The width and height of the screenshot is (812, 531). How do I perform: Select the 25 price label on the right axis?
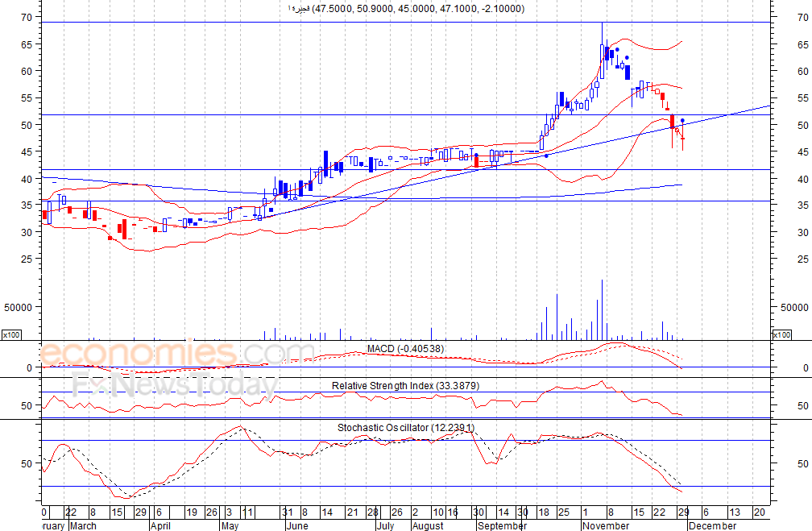pyautogui.click(x=803, y=259)
